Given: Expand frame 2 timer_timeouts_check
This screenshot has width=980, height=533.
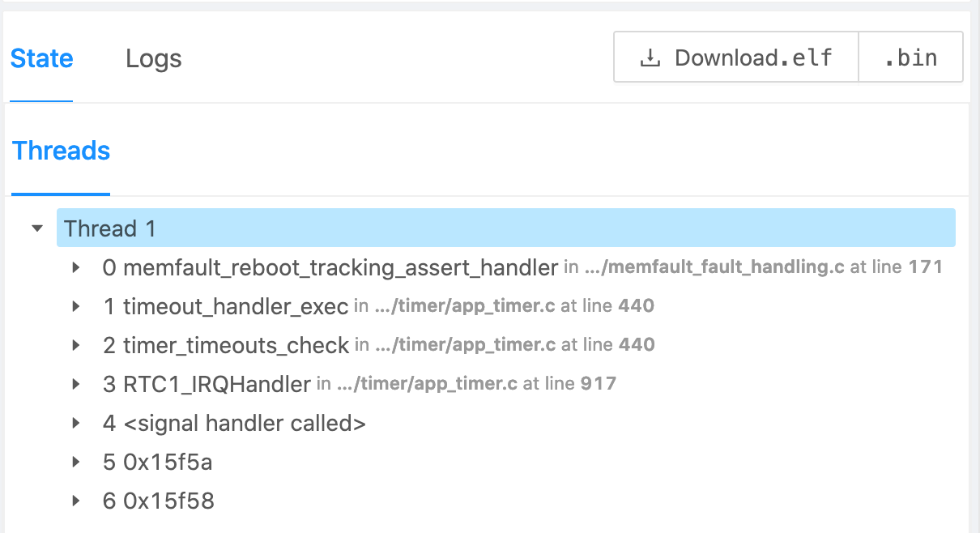Looking at the screenshot, I should point(76,345).
